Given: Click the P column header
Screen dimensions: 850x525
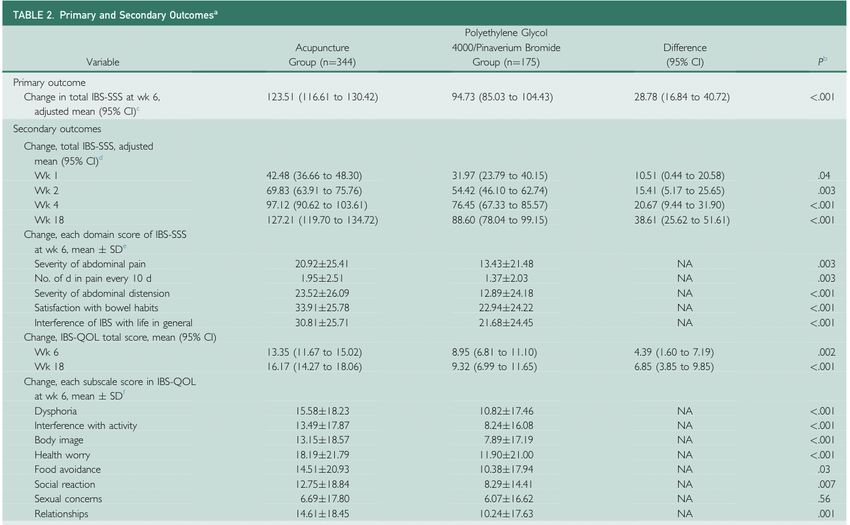Looking at the screenshot, I should [x=822, y=61].
